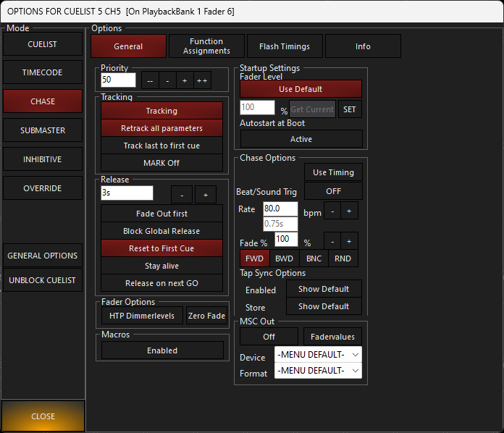Increase priority by one (+)

coord(185,80)
